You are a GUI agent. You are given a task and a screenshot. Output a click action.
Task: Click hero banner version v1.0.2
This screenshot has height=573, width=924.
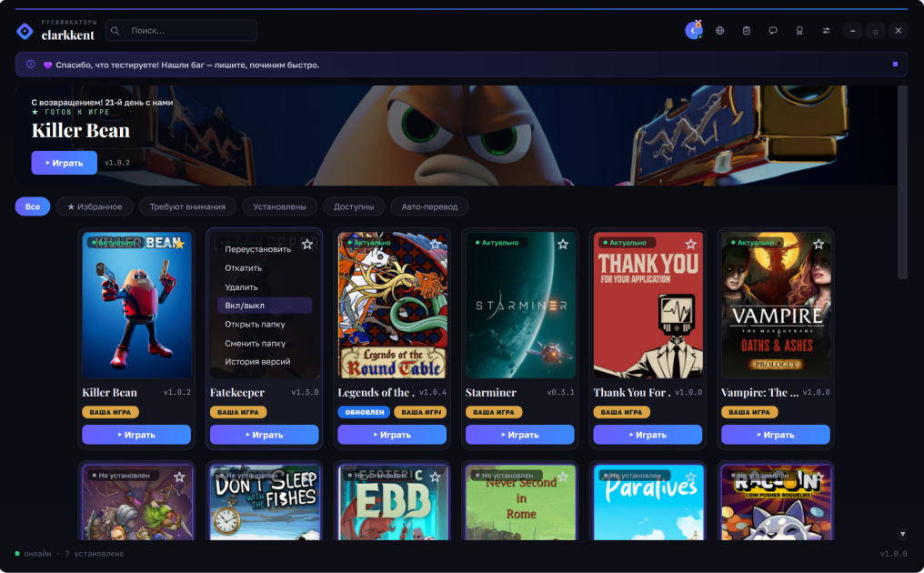117,163
